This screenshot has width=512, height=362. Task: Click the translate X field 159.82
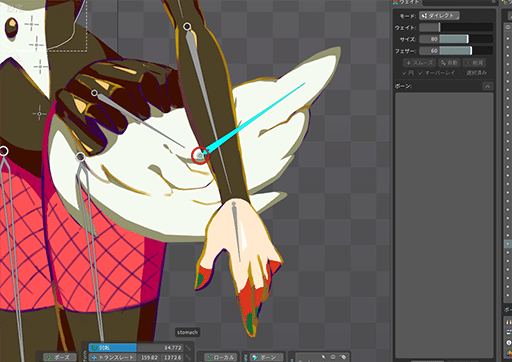tap(148, 357)
